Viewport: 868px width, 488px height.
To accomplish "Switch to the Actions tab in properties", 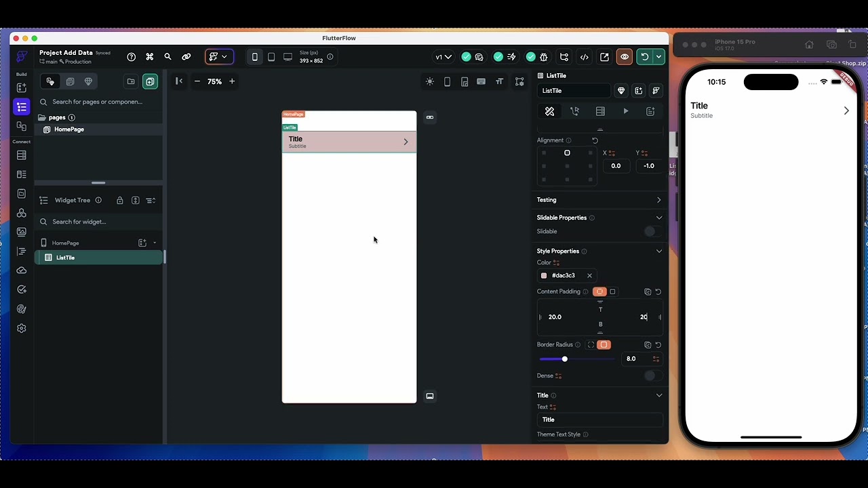I will (575, 111).
